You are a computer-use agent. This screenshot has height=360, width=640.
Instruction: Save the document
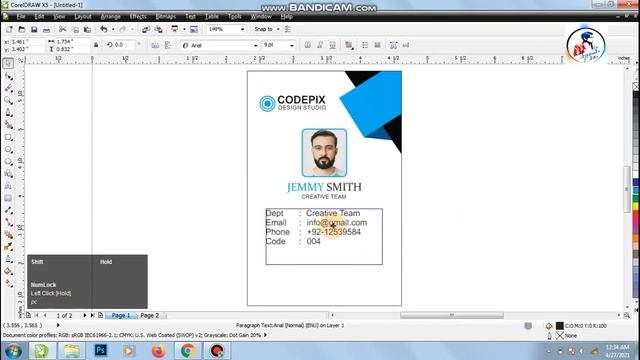34,29
